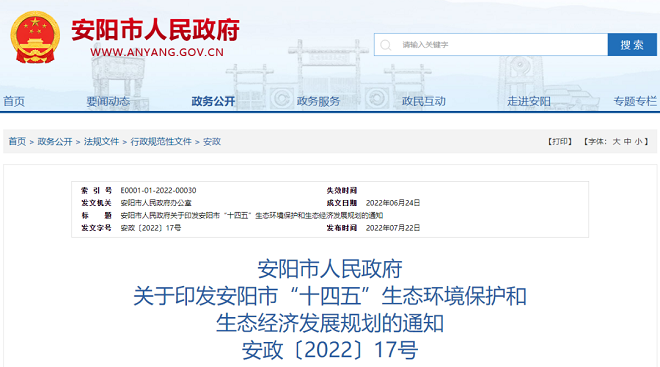Viewport: 660px width, 367px height.
Task: Click 首页 in the breadcrumb trail
Action: point(17,141)
